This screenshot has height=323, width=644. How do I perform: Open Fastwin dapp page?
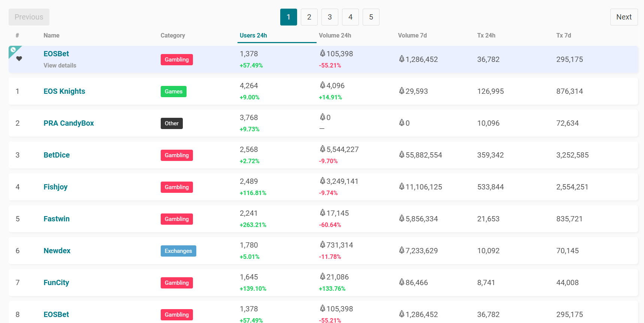57,219
